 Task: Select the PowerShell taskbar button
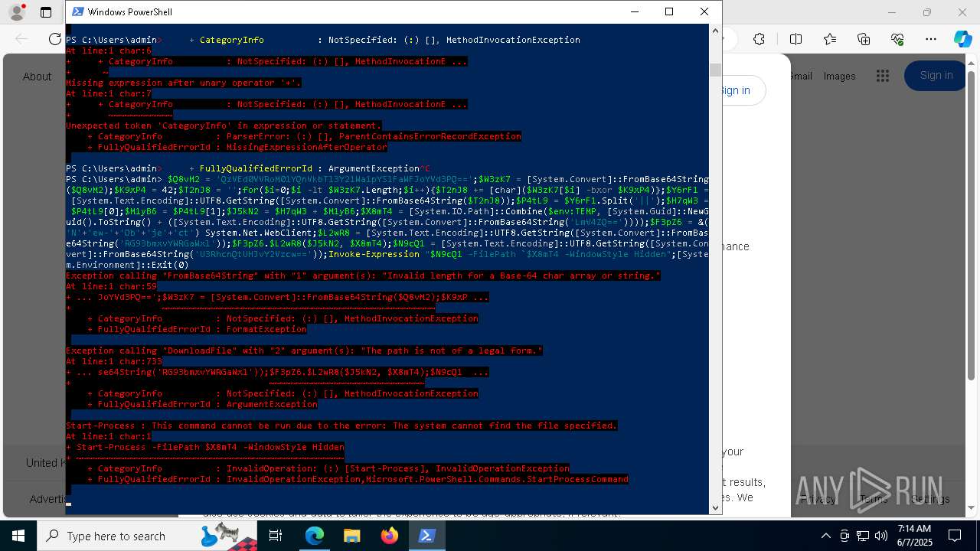[x=426, y=536]
